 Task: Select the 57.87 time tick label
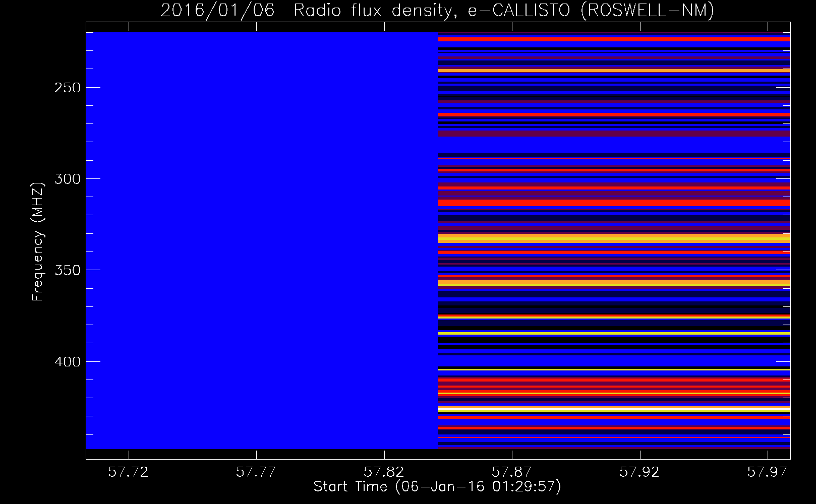point(512,472)
